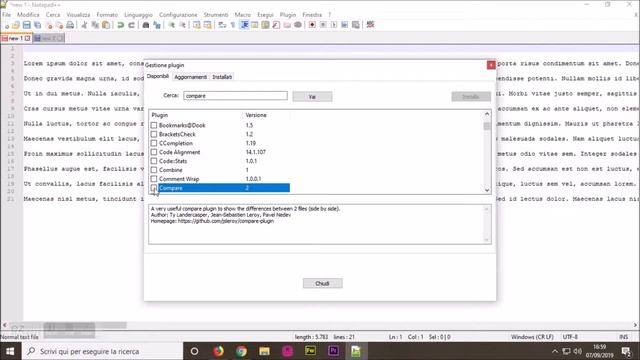Start macro recording with the red dot icon
The width and height of the screenshot is (640, 360).
tap(312, 25)
